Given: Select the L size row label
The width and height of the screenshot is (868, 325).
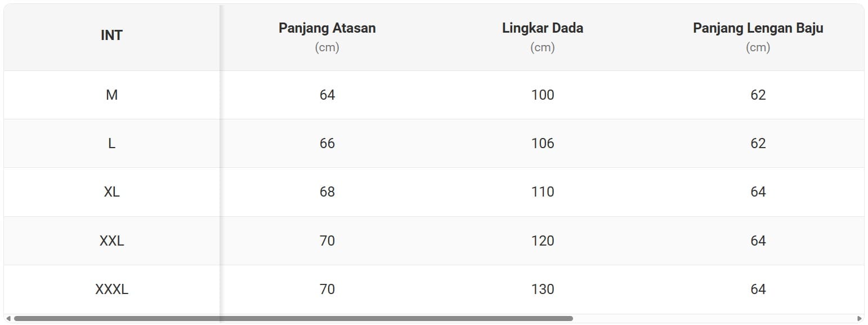Looking at the screenshot, I should (111, 144).
